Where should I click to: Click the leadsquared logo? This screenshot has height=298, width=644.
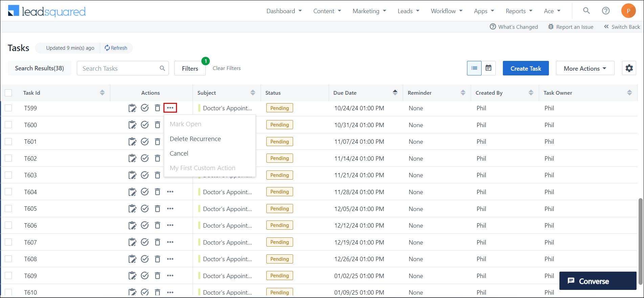click(x=47, y=11)
